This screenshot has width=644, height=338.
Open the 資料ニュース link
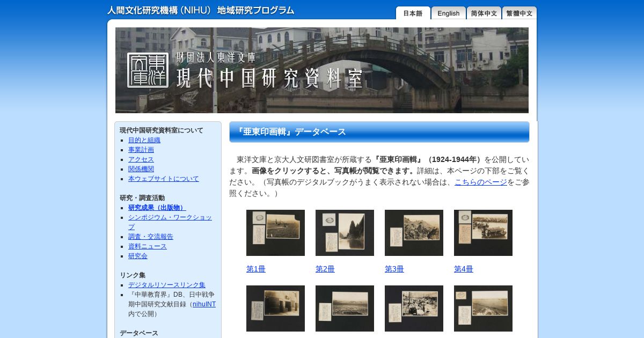click(148, 246)
